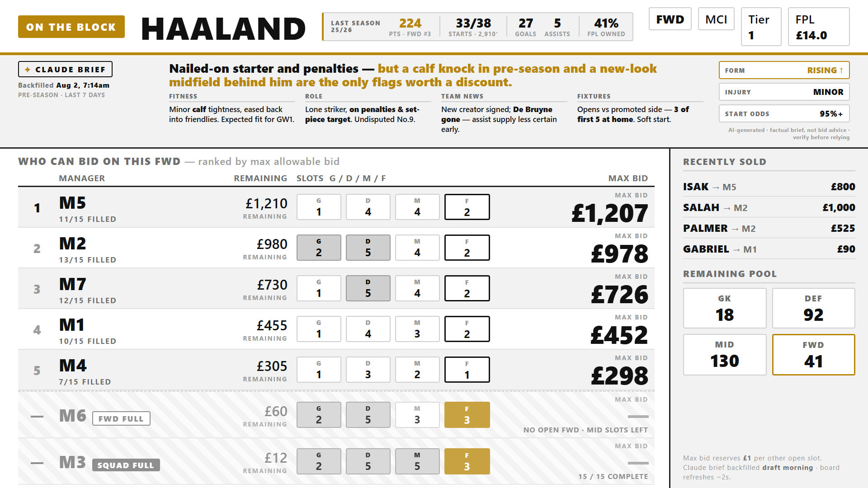Click the INJURY MINOR status pill
Viewport: 868px width, 488px height.
tap(784, 92)
